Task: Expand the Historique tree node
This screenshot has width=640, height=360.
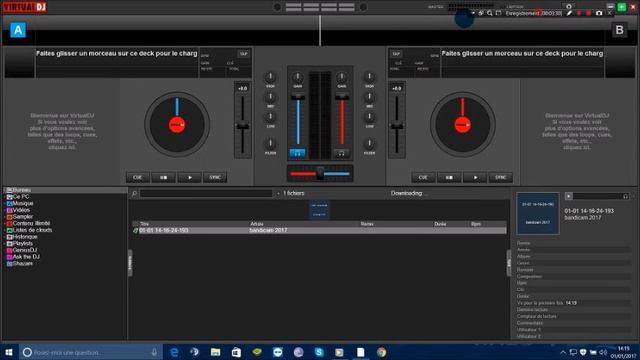Action: click(x=4, y=237)
